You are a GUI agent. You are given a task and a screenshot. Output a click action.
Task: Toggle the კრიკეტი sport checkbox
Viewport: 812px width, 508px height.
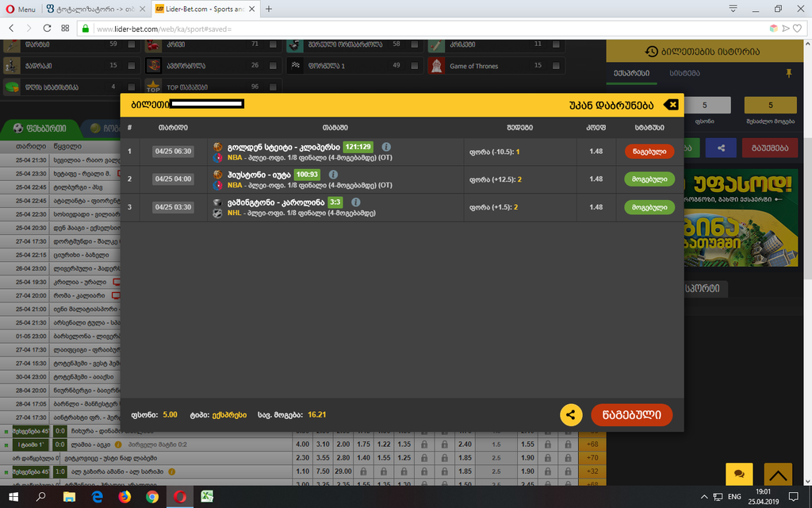click(x=555, y=44)
